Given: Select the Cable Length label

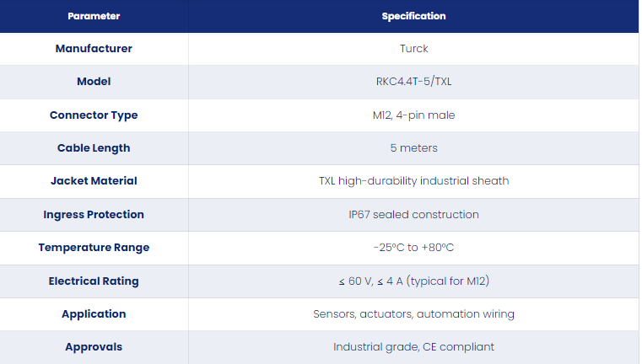Looking at the screenshot, I should (x=94, y=148).
